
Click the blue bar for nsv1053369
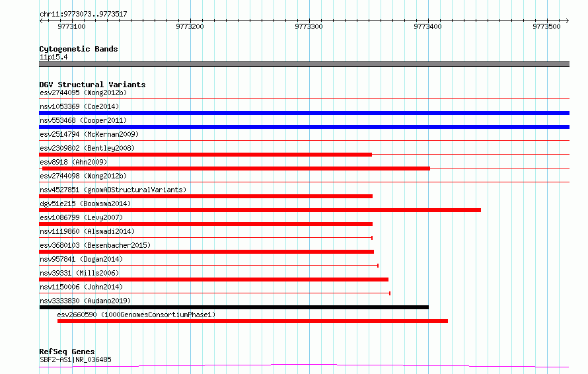[x=304, y=113]
